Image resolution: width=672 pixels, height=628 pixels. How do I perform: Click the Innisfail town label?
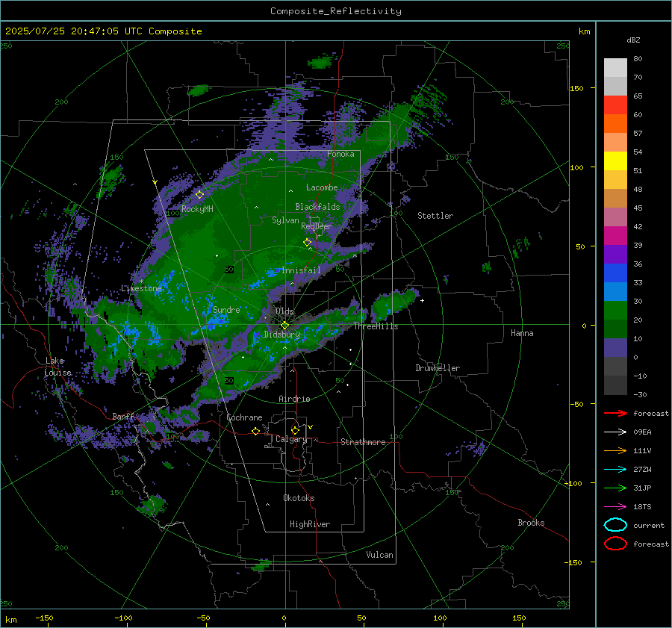pyautogui.click(x=301, y=270)
